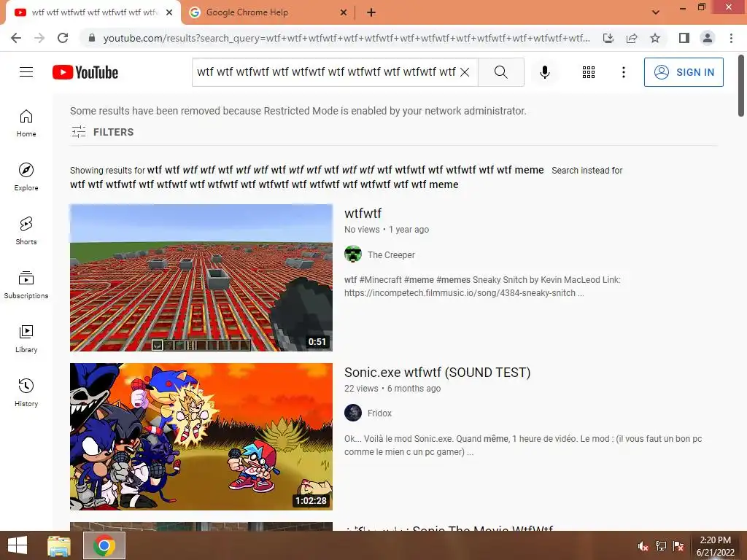Open the Windows Start menu
This screenshot has height=560, width=747.
click(x=18, y=545)
